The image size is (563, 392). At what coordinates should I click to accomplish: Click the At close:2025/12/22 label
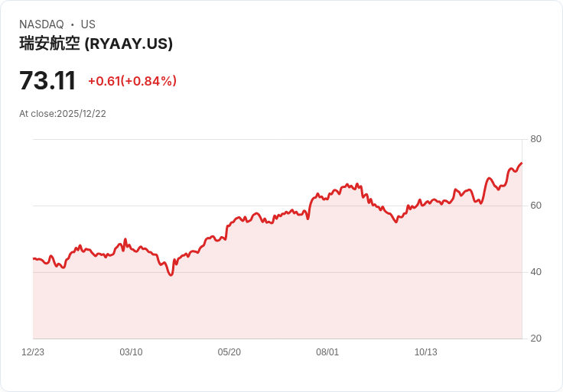[x=63, y=114]
